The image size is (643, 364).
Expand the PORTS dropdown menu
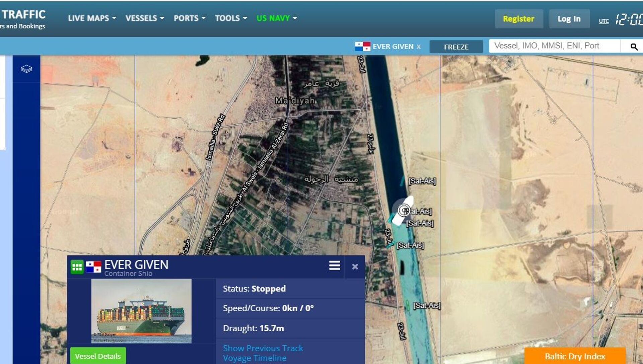[189, 18]
